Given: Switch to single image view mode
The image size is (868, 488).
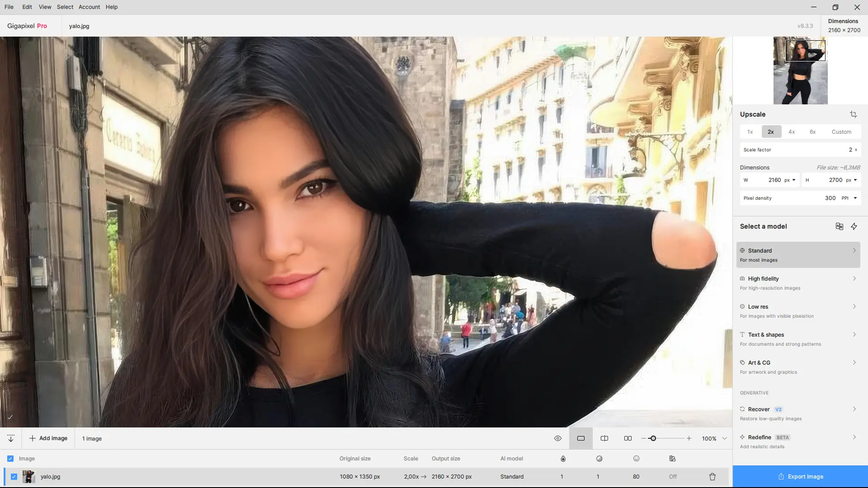Looking at the screenshot, I should [x=580, y=438].
